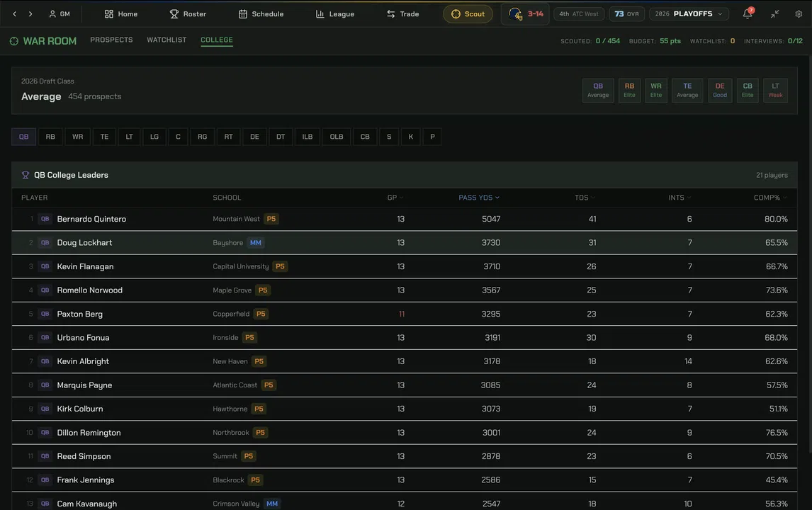
Task: Open Doug Lockhart player row
Action: tap(405, 242)
